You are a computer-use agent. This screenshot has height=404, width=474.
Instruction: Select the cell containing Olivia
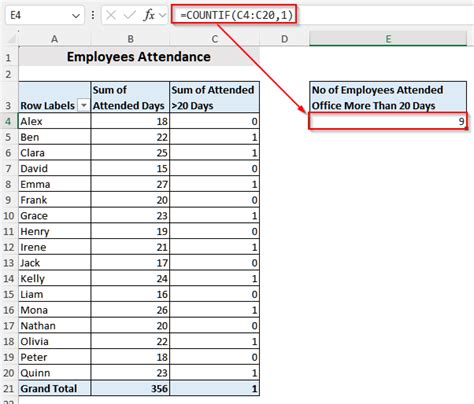coord(55,341)
